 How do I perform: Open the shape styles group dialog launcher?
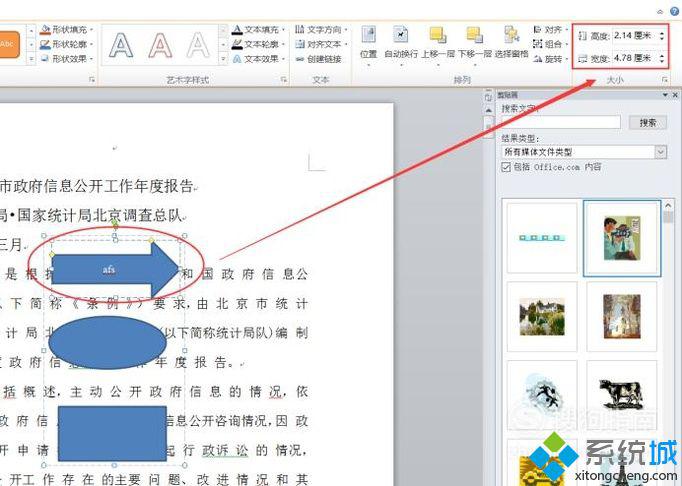(92, 80)
